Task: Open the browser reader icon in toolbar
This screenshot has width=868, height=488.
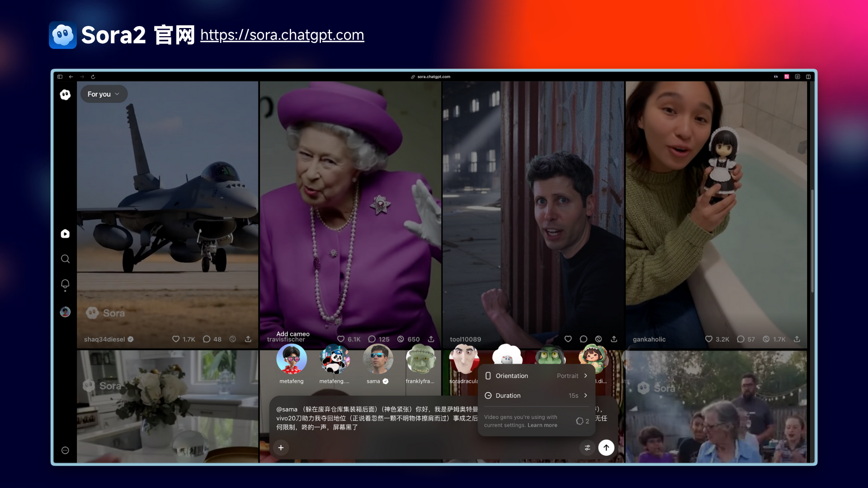Action: click(797, 77)
